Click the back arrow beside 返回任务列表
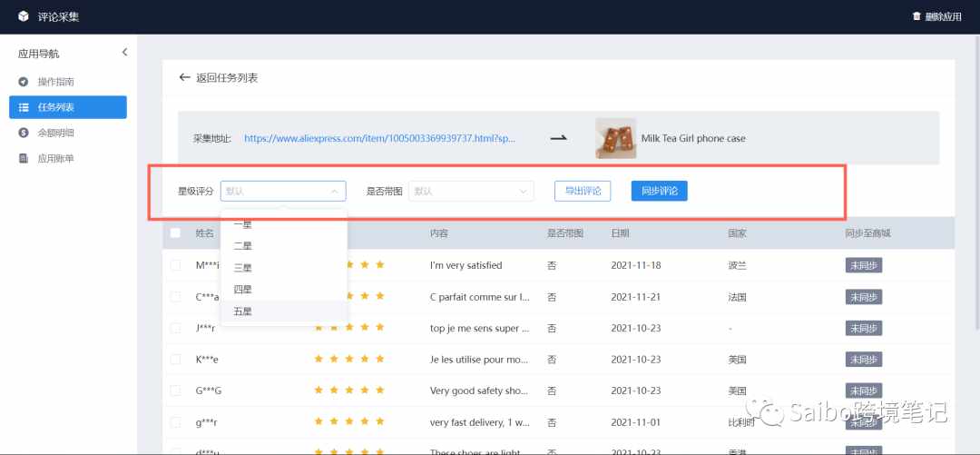 pos(184,77)
